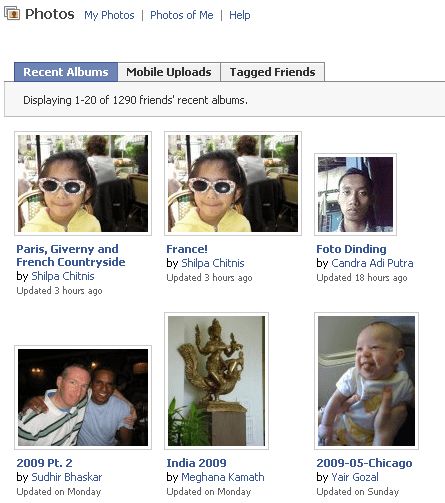The width and height of the screenshot is (445, 503).
Task: Open My Photos link
Action: [109, 15]
